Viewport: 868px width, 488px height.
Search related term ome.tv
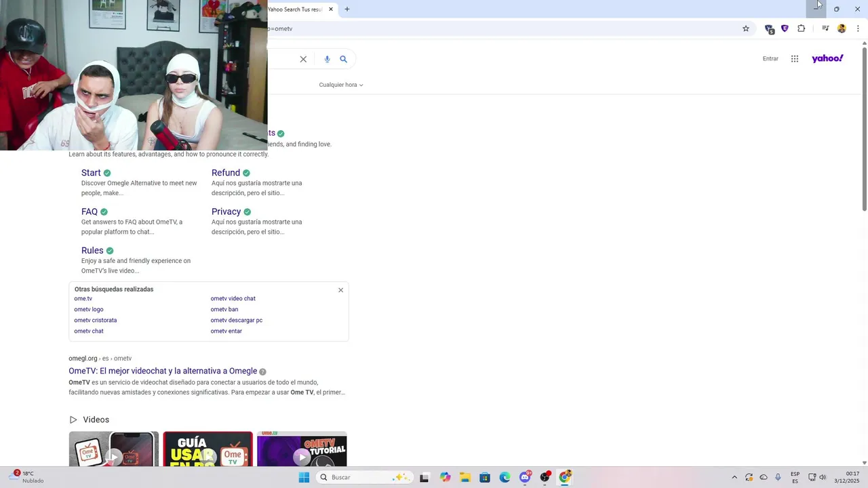(83, 299)
